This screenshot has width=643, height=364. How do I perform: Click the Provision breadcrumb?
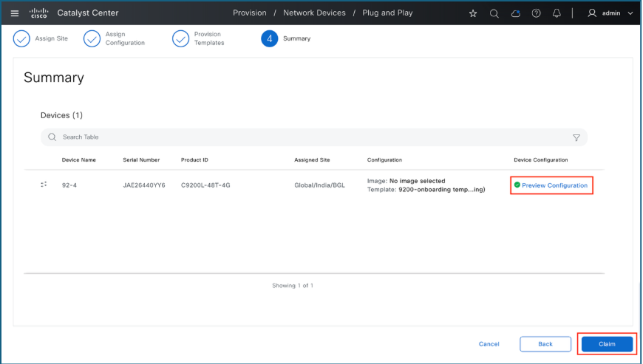250,13
